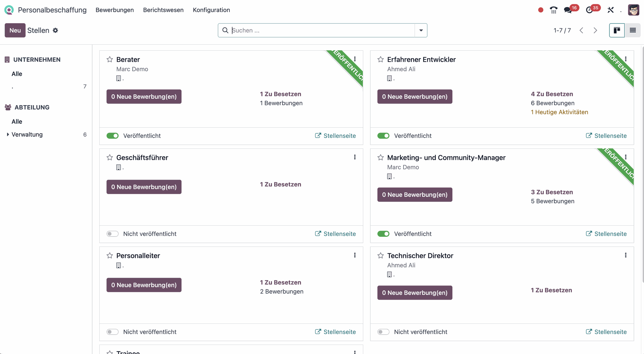The width and height of the screenshot is (644, 354).
Task: Click Neu to create a job
Action: (x=15, y=30)
